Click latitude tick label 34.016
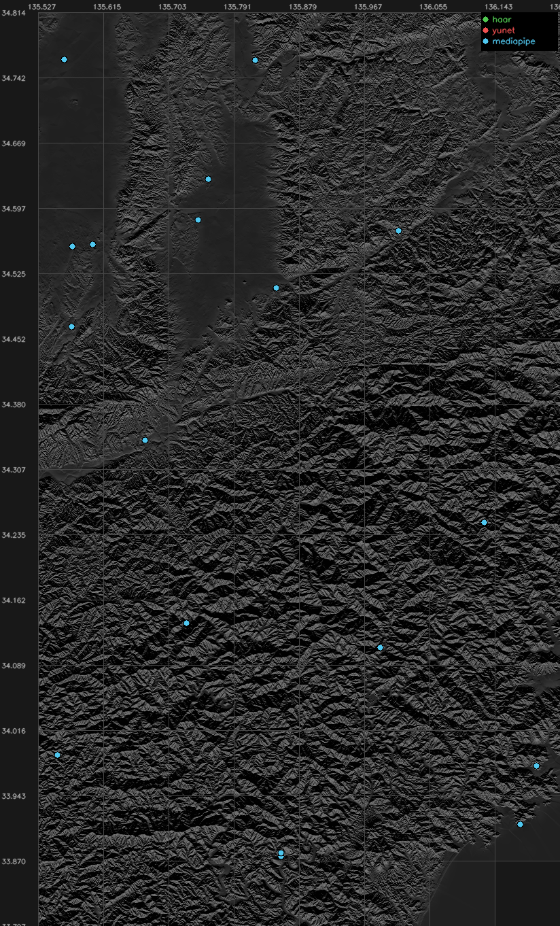Viewport: 560px width, 926px height. (x=13, y=731)
